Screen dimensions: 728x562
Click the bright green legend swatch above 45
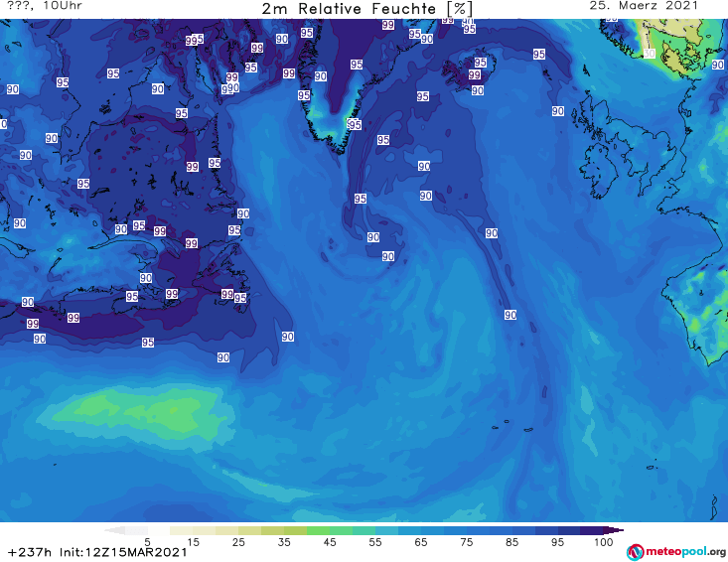click(x=318, y=530)
